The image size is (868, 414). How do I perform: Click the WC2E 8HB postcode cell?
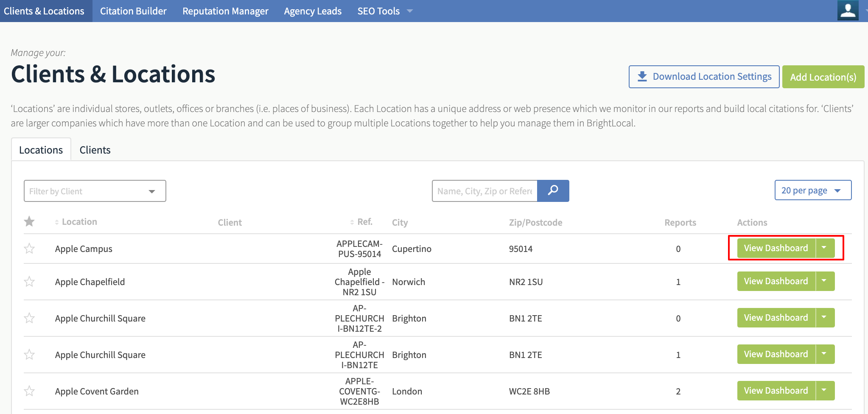529,391
